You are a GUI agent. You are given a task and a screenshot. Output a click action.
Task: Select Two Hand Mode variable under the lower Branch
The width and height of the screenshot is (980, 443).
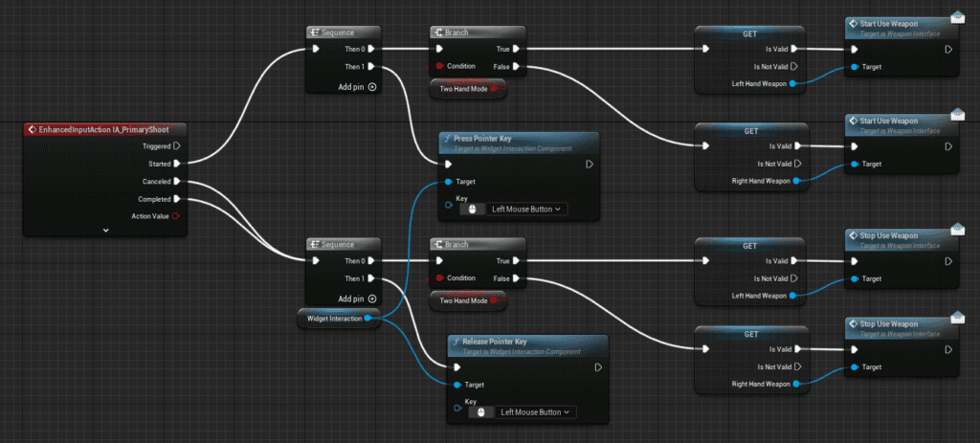point(467,300)
